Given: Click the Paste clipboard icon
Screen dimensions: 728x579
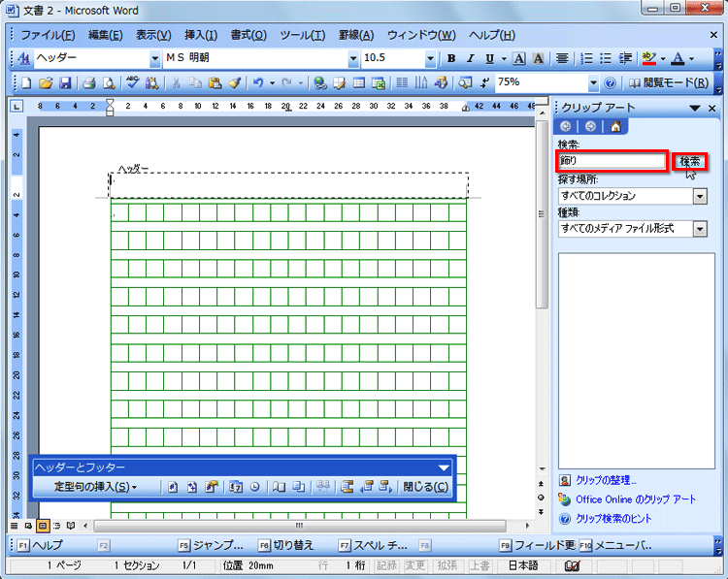Looking at the screenshot, I should click(215, 83).
